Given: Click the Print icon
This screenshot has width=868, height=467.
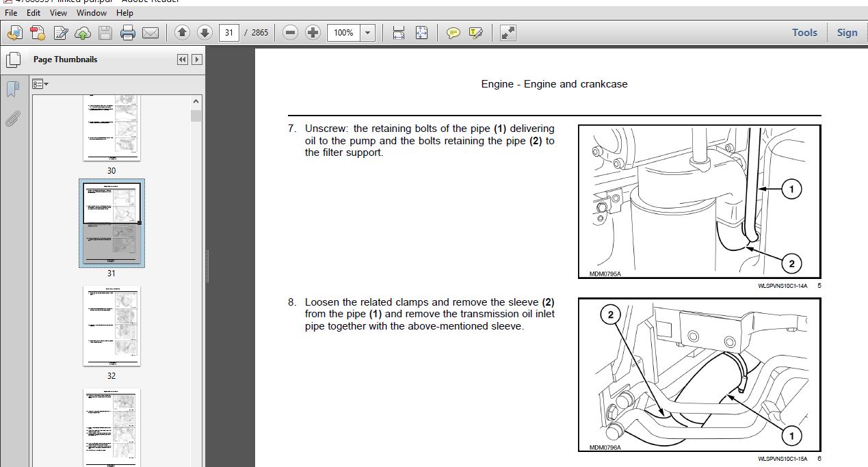Looking at the screenshot, I should (x=128, y=32).
